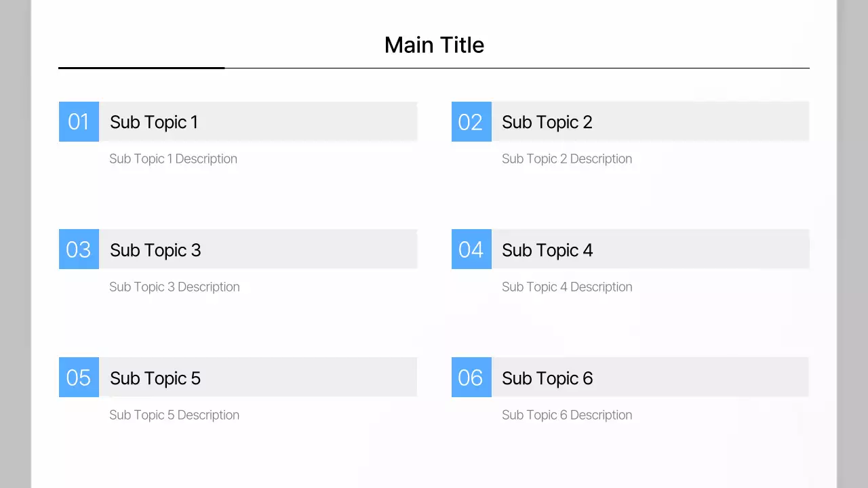Click the blue 01 number badge
868x488 pixels.
pyautogui.click(x=79, y=122)
